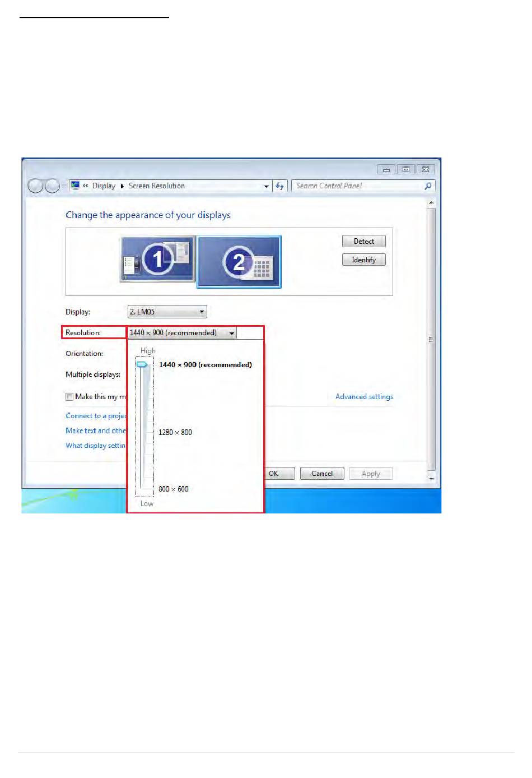The width and height of the screenshot is (532, 778).
Task: Select 1440 × 900 (recommended) in slider list
Action: tap(206, 364)
